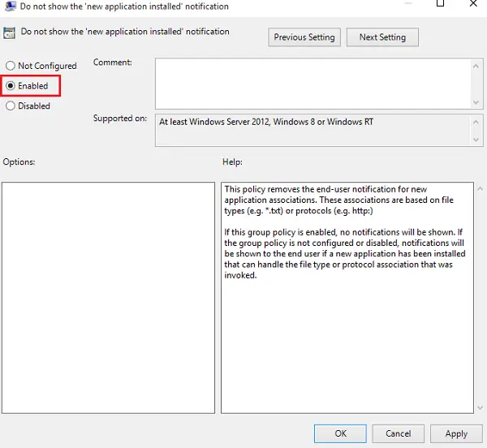This screenshot has width=487, height=448.
Task: Go to Previous Setting
Action: (x=304, y=37)
